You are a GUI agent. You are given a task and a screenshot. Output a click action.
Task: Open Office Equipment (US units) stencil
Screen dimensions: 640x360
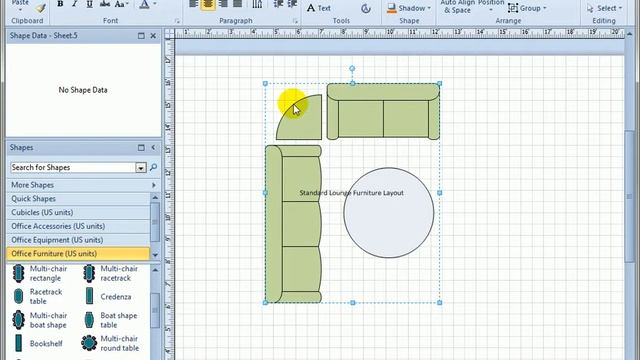78,240
